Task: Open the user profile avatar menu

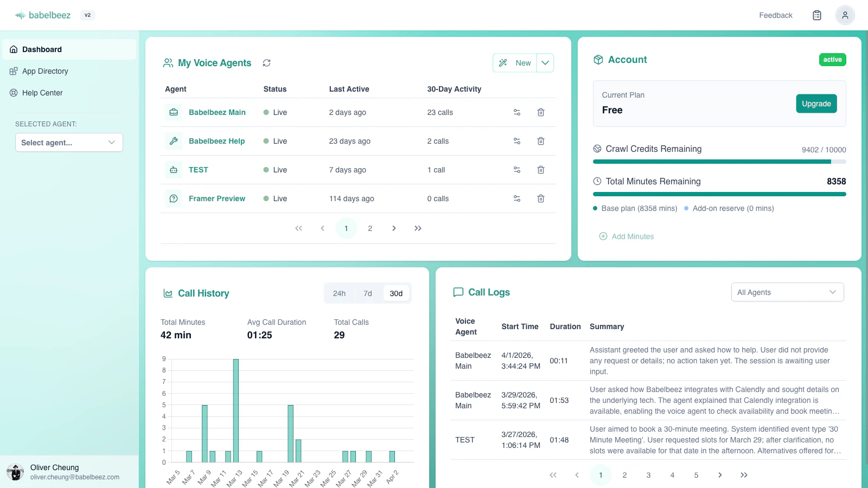Action: [845, 15]
